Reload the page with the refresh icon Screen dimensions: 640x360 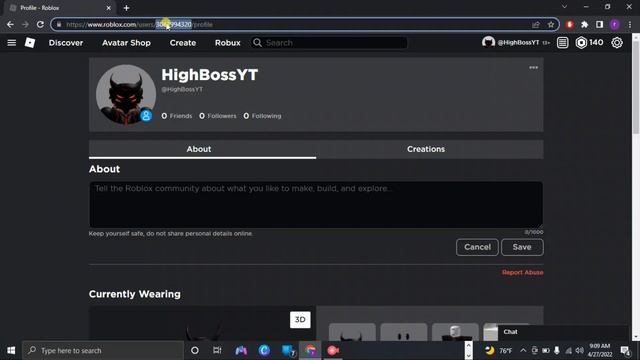(40, 24)
